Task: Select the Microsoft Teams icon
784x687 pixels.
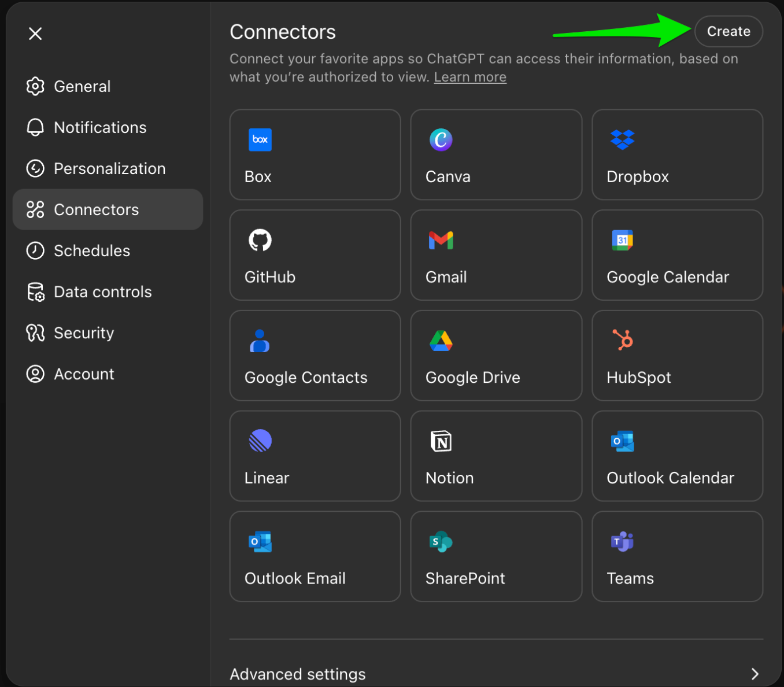Action: [622, 541]
